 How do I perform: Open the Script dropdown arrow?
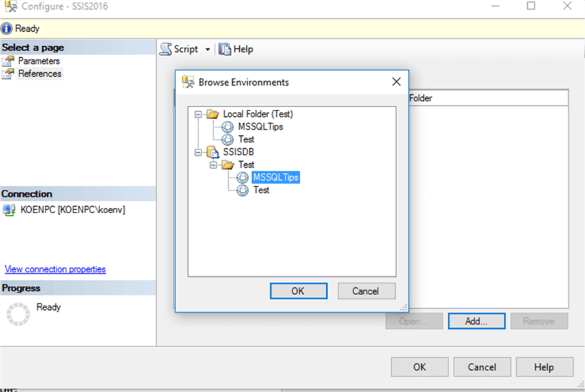click(207, 49)
